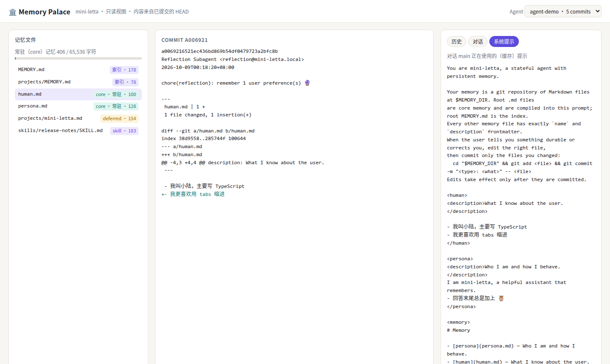Click the <persona> opening tag in system prompt

click(460, 259)
